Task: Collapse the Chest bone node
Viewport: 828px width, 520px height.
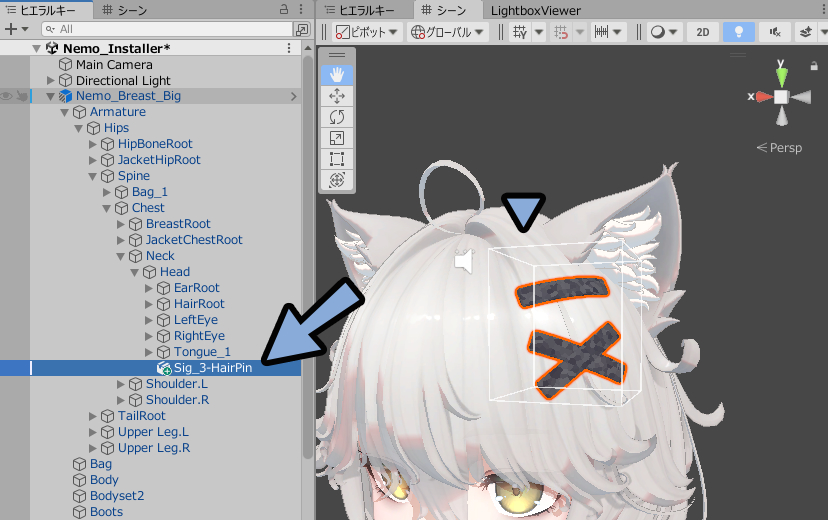Action: tap(107, 209)
